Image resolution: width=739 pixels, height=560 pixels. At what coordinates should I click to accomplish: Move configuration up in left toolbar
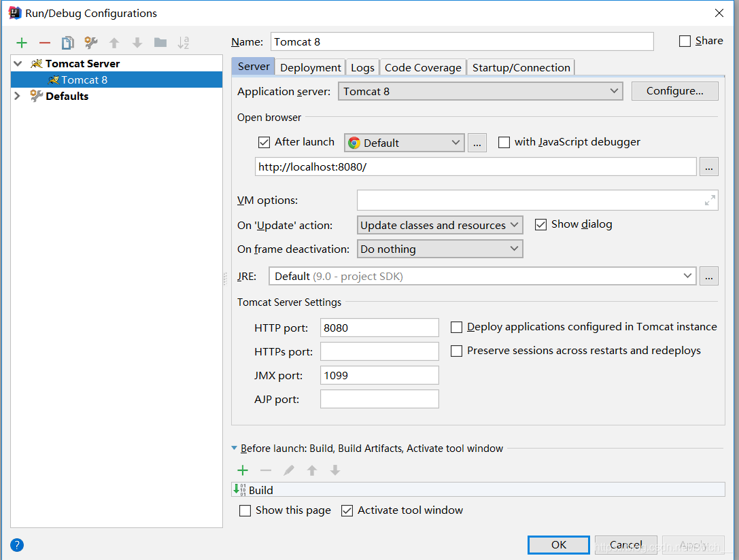tap(114, 43)
